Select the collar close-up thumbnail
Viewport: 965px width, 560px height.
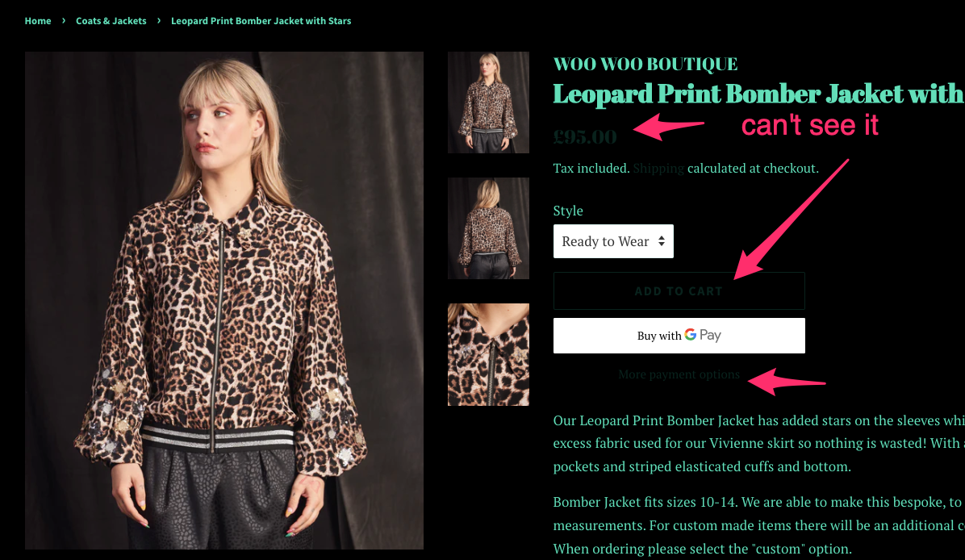[x=488, y=354]
